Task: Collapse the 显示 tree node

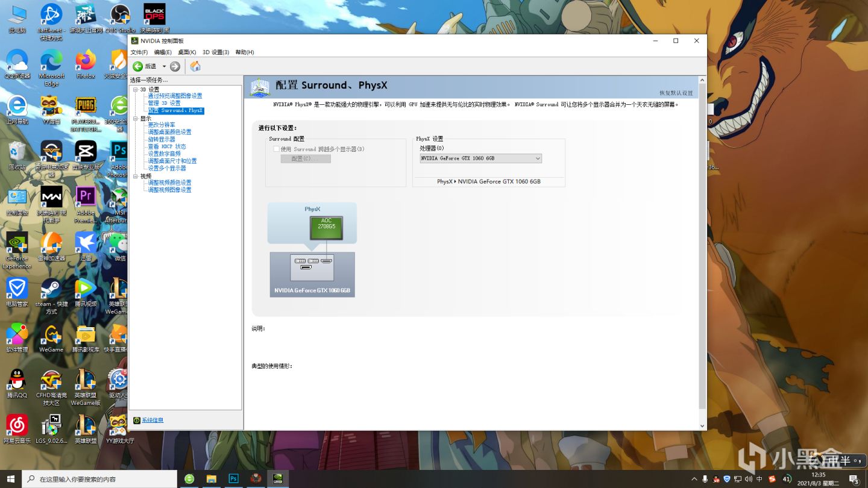Action: click(136, 119)
